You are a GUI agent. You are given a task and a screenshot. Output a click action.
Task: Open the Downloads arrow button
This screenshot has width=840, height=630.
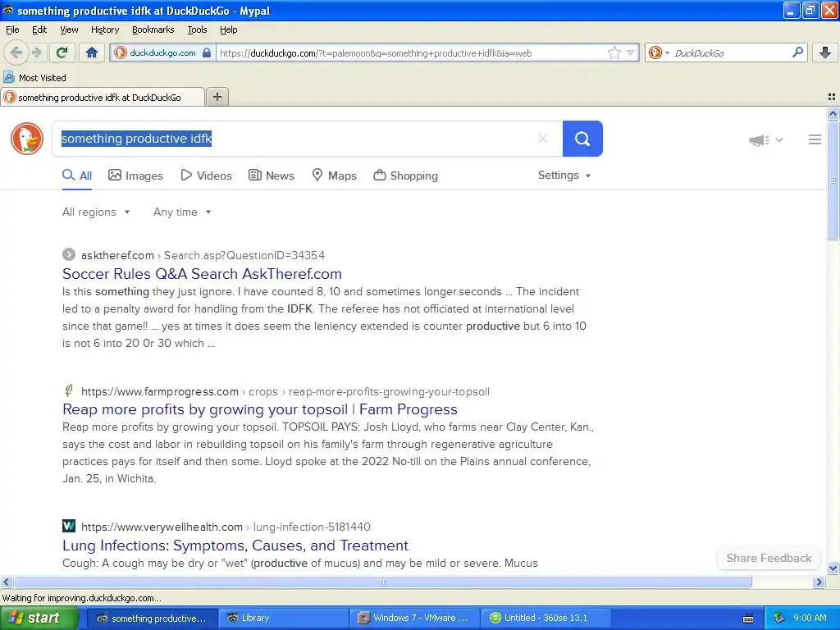point(825,52)
